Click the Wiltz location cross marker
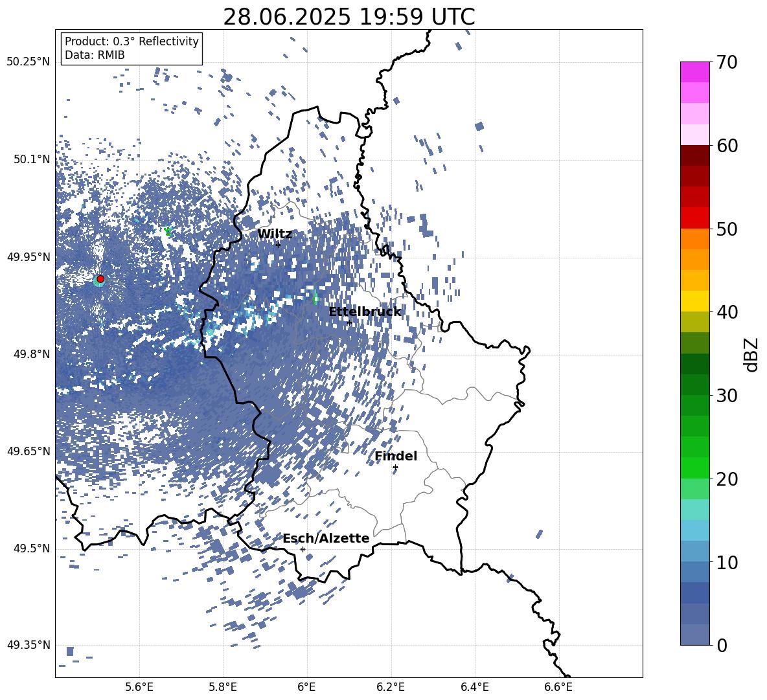 pyautogui.click(x=278, y=244)
